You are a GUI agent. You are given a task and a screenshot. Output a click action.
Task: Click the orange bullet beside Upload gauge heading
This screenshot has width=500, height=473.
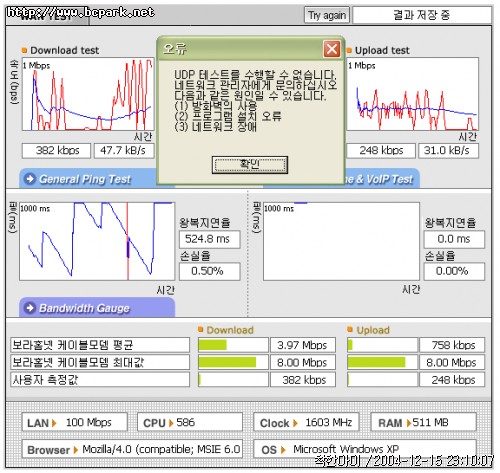click(x=350, y=329)
